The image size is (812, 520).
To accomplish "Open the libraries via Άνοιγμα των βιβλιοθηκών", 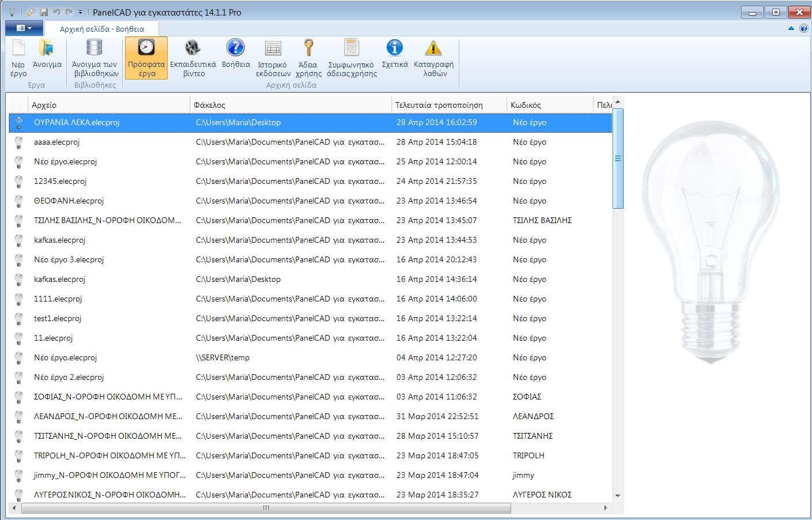I will point(94,58).
